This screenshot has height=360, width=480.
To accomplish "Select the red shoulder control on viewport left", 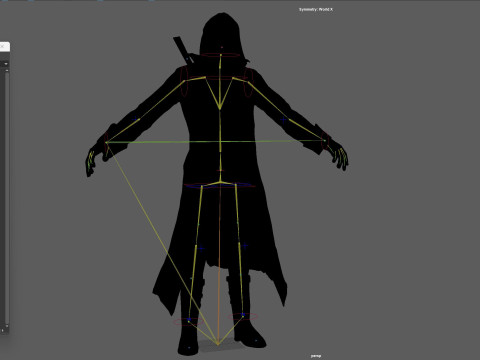I will 184,81.
